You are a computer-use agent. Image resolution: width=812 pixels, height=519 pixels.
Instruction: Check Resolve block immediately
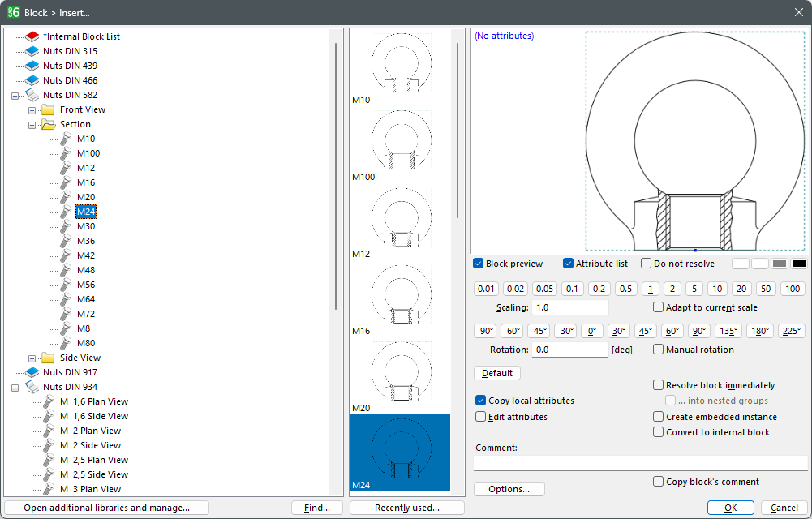click(658, 385)
